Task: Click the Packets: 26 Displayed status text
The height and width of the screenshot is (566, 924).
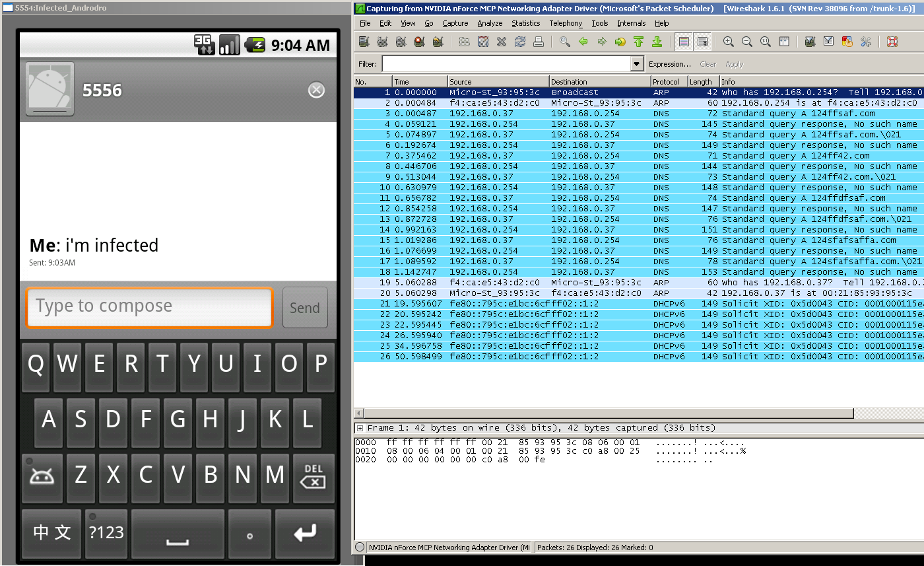Action: pyautogui.click(x=595, y=548)
